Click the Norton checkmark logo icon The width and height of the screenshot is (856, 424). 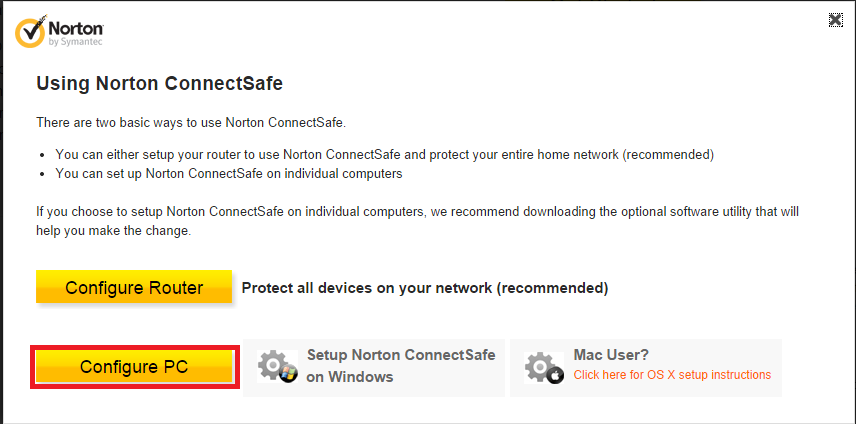coord(30,34)
